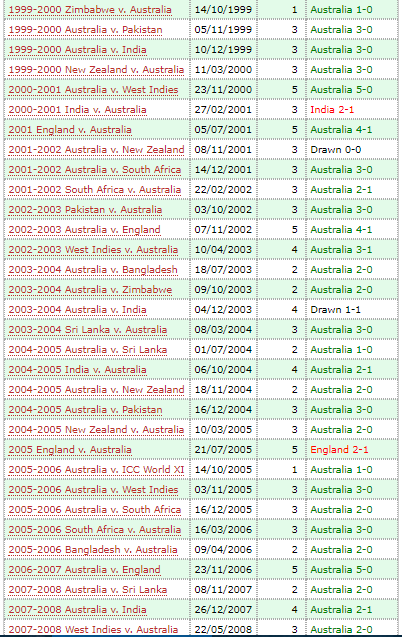Click 2007-2008 Australia v. Sri Lanka link
Screen dimensions: 402x637
88,590
